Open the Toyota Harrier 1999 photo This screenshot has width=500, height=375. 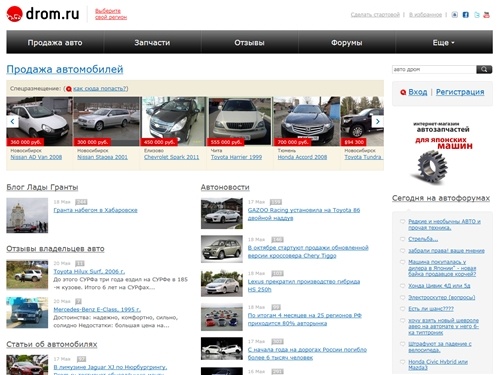[239, 121]
